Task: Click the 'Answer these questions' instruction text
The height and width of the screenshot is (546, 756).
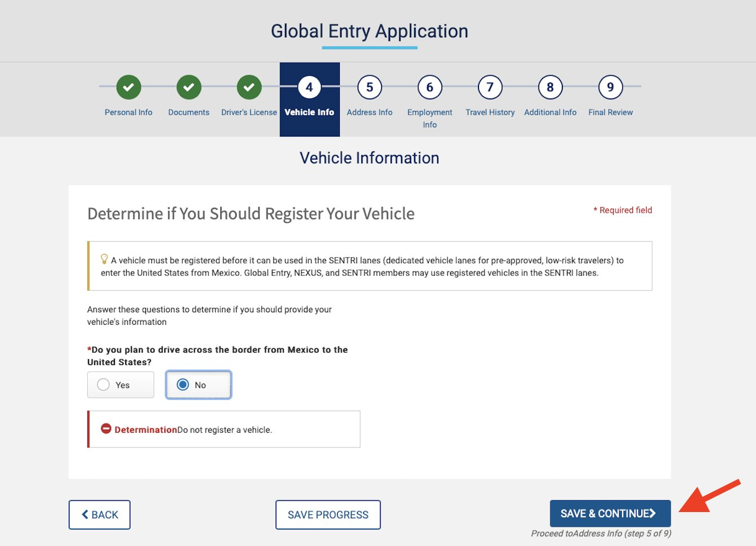Action: [x=210, y=316]
